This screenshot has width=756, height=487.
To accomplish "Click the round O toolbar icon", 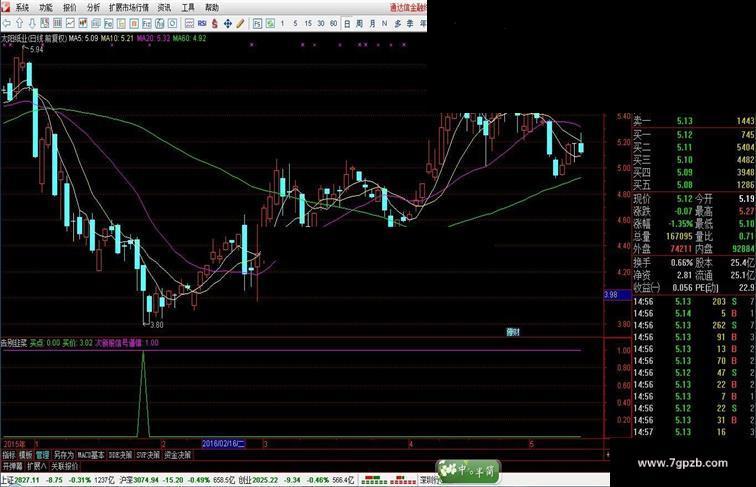I will pyautogui.click(x=172, y=23).
